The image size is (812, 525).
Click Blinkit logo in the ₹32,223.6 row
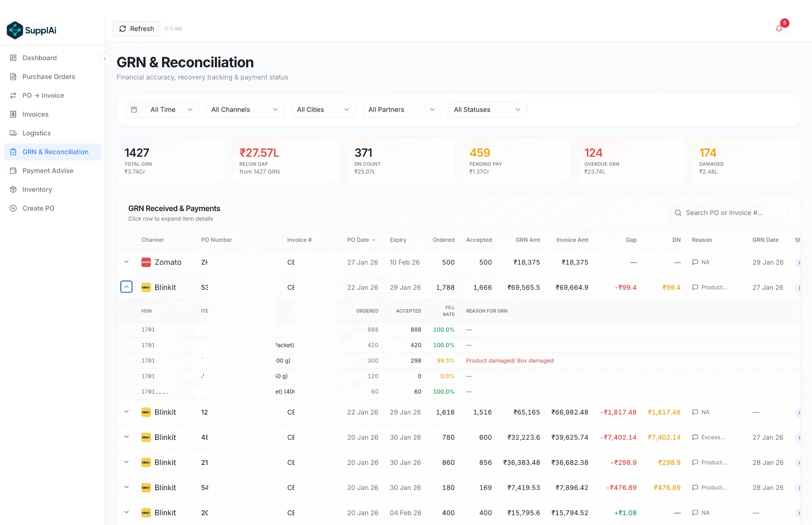coord(146,437)
